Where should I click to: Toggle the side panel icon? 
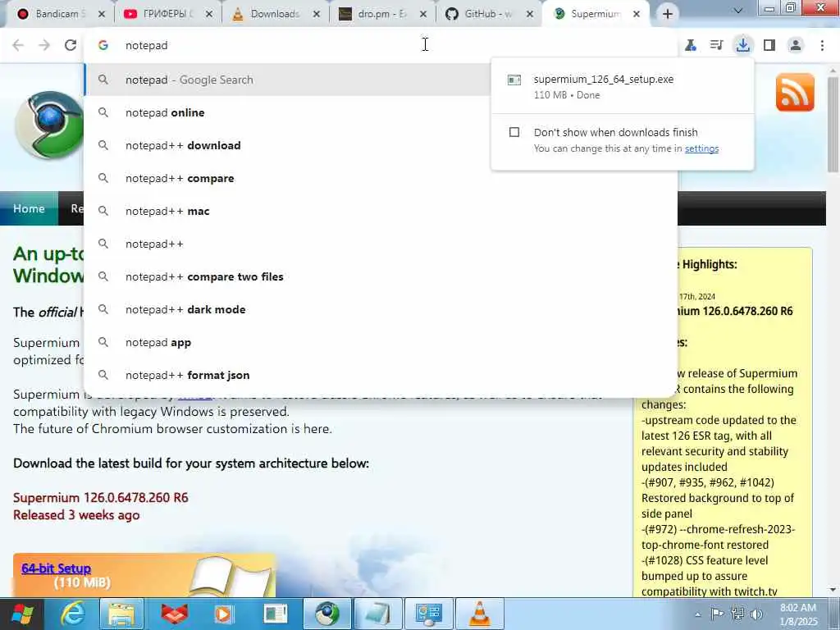769,45
